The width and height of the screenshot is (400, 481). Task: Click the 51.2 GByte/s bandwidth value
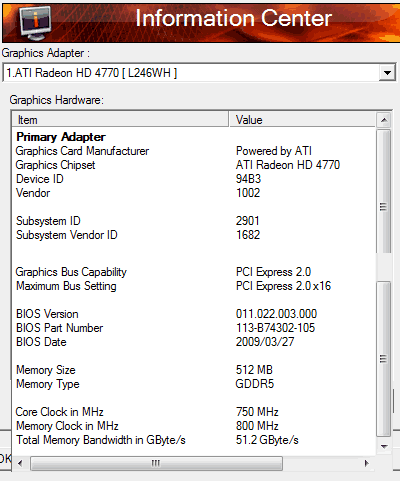(267, 440)
